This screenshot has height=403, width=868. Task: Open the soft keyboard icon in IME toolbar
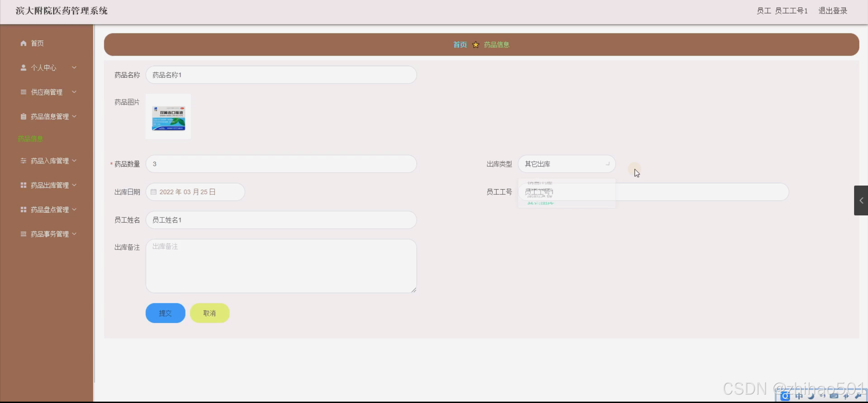(834, 396)
